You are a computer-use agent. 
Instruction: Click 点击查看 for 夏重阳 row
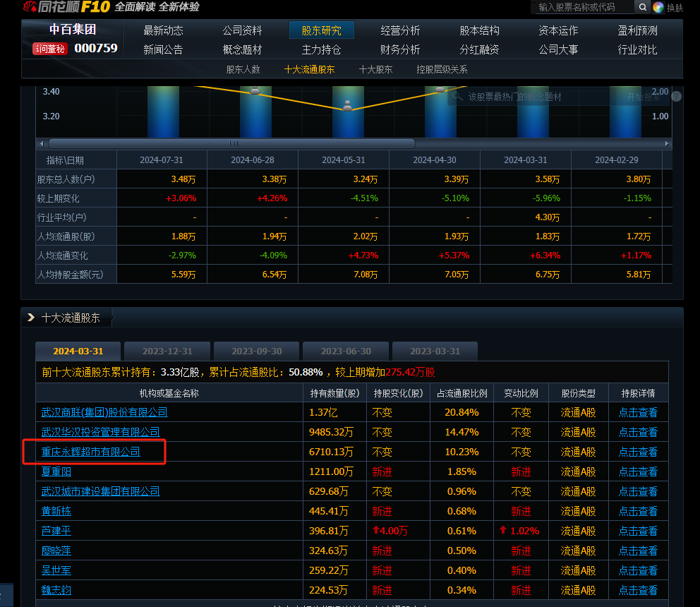tap(638, 471)
